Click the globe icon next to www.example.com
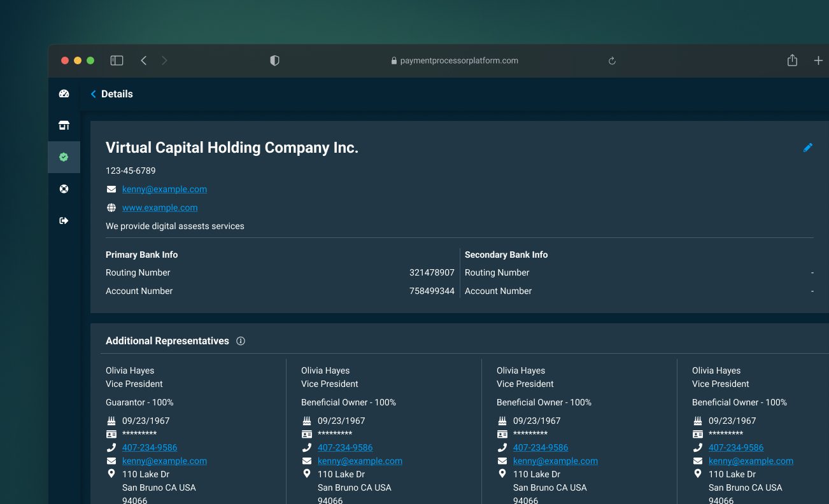This screenshot has height=504, width=829. click(111, 207)
